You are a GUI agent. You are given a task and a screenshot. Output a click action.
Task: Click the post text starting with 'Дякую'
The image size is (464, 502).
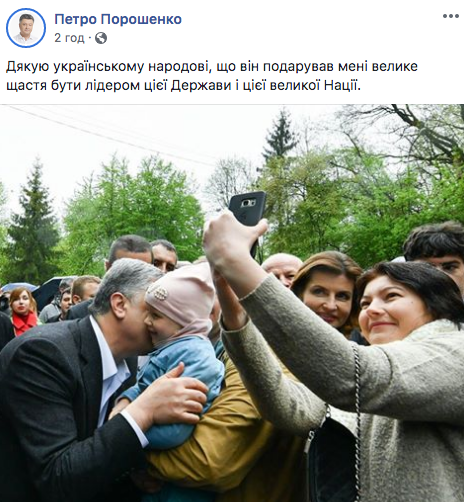[212, 76]
